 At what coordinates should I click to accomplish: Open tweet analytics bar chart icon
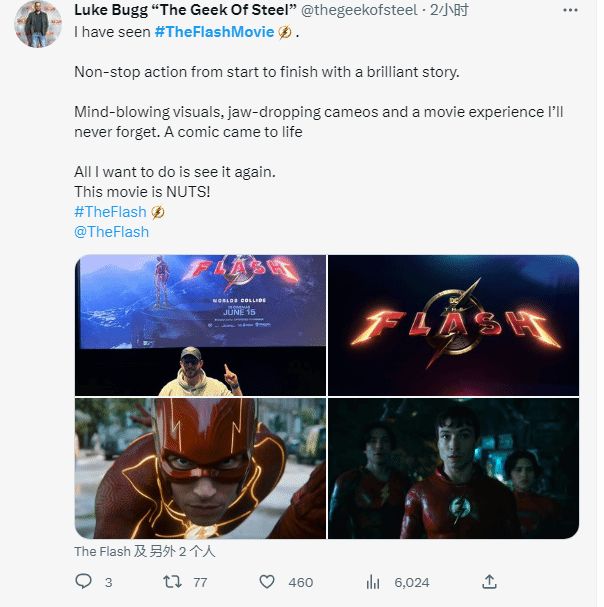374,581
